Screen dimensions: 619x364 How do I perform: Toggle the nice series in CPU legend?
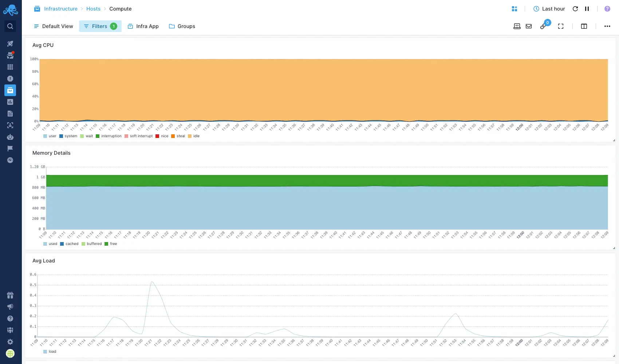coord(162,136)
